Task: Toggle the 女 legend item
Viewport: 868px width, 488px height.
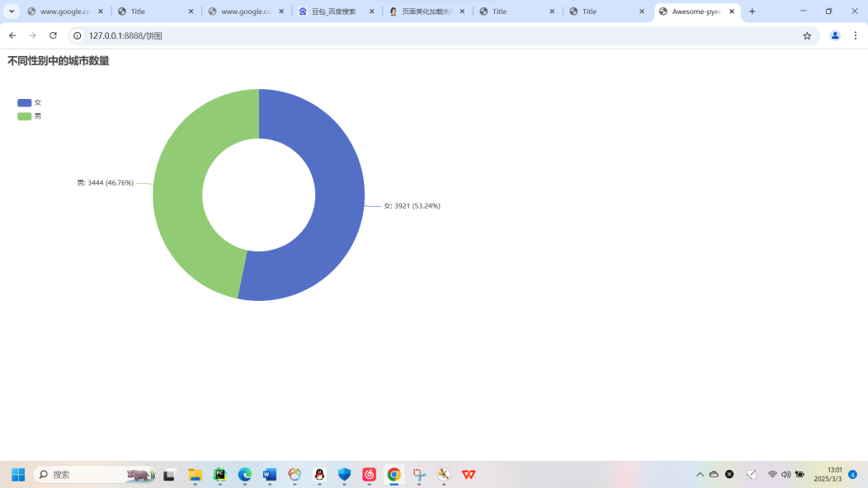Action: point(30,102)
